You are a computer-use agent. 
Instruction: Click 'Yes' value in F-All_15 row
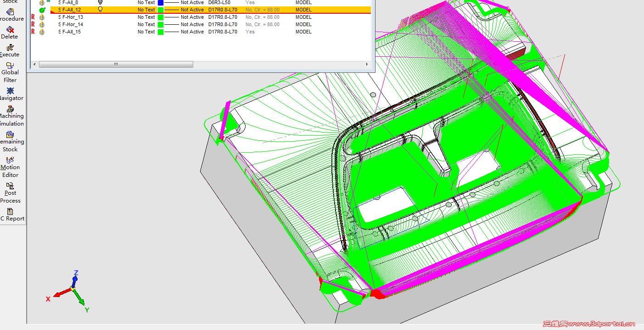click(250, 32)
